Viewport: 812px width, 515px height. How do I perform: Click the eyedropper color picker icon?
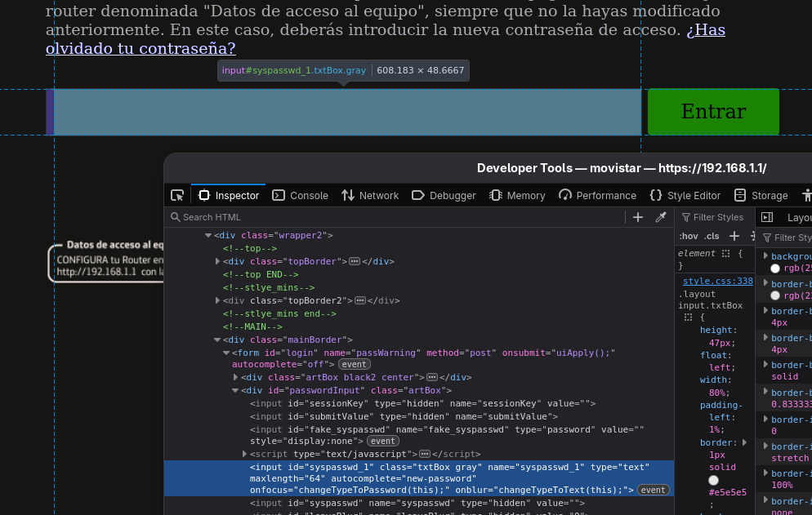[661, 217]
